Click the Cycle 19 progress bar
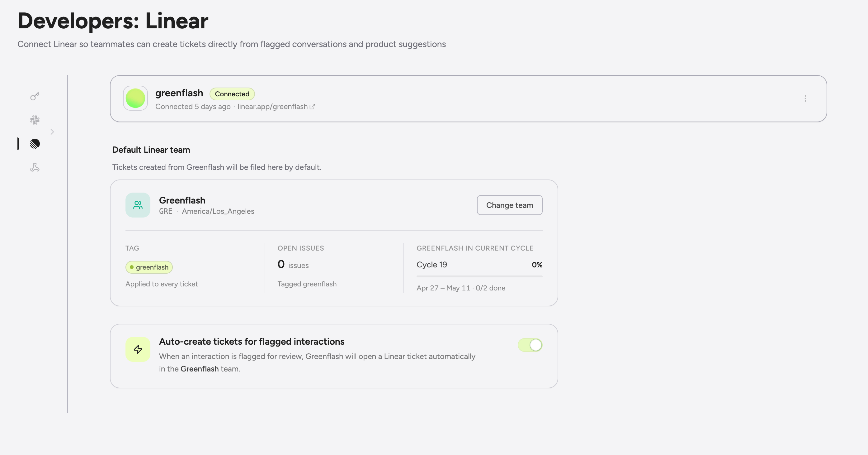This screenshot has height=455, width=868. (x=479, y=276)
